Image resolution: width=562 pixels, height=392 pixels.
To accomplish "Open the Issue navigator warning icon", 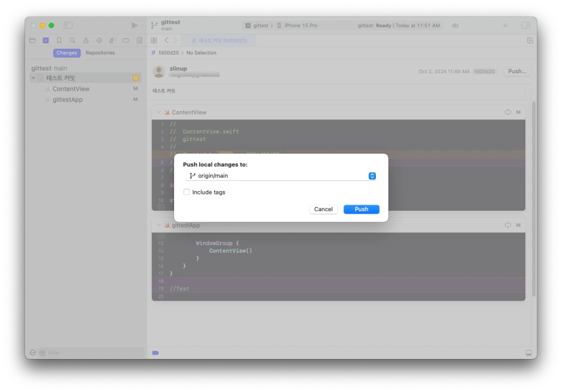I will [x=86, y=40].
